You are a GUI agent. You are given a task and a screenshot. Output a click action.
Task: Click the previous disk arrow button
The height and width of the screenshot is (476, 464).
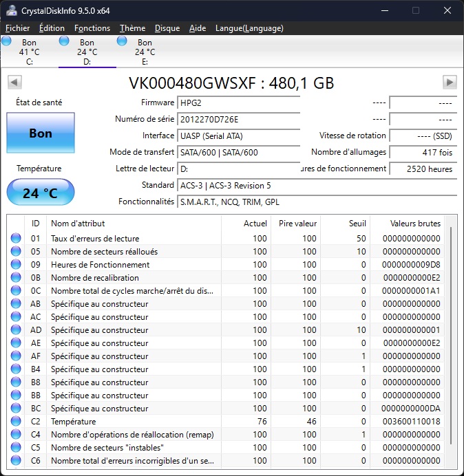[x=14, y=82]
